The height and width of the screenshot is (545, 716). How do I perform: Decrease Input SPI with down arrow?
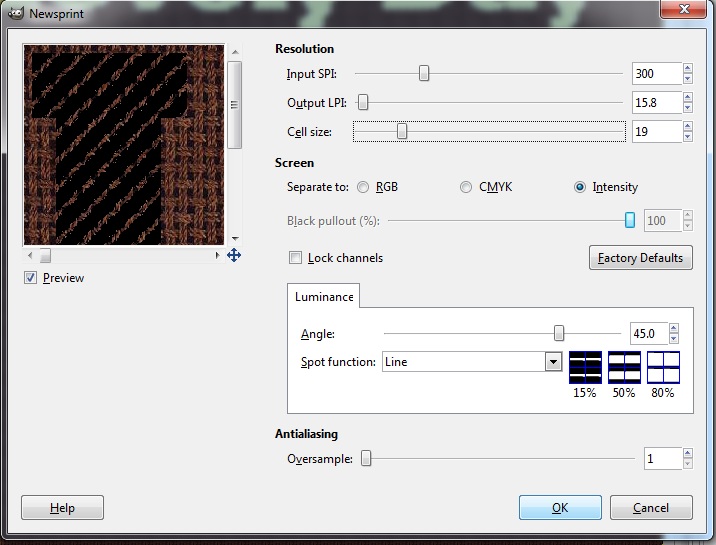tap(688, 79)
